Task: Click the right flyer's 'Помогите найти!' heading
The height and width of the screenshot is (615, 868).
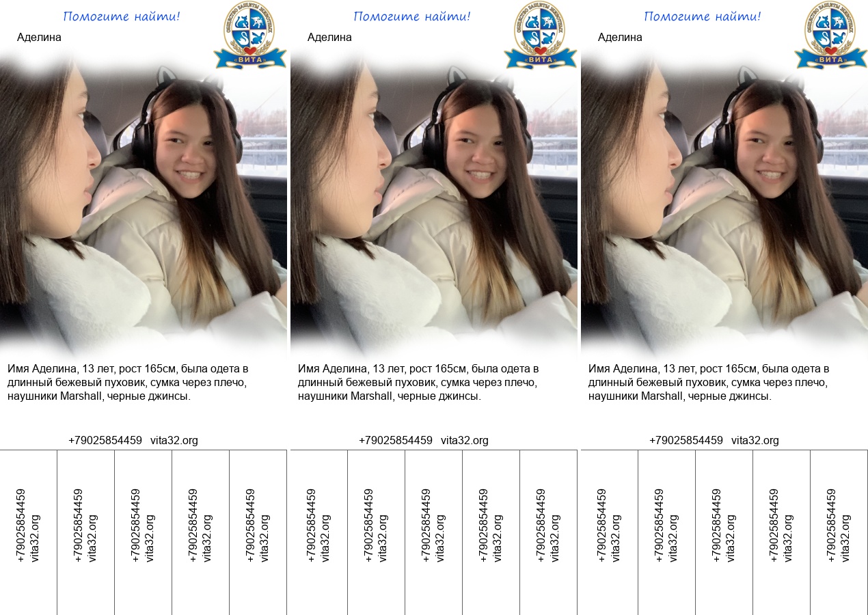Action: (703, 16)
